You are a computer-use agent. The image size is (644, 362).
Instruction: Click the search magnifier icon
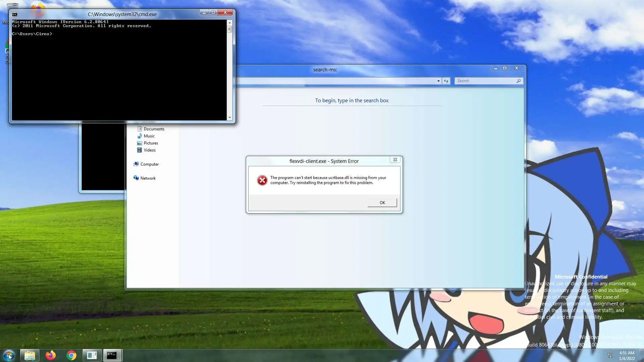point(519,81)
